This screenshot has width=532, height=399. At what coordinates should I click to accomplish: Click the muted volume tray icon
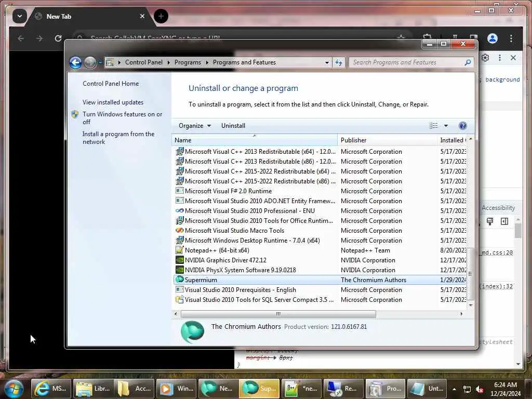pos(480,390)
